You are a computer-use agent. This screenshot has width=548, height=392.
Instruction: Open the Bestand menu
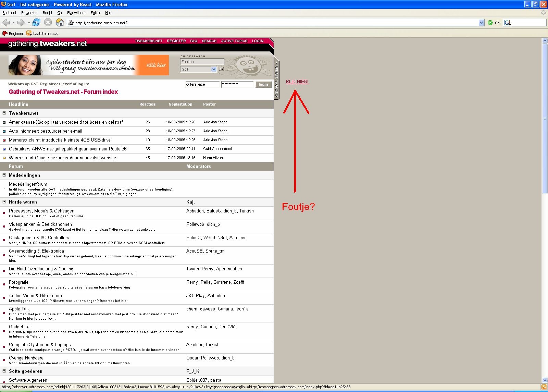(x=9, y=13)
